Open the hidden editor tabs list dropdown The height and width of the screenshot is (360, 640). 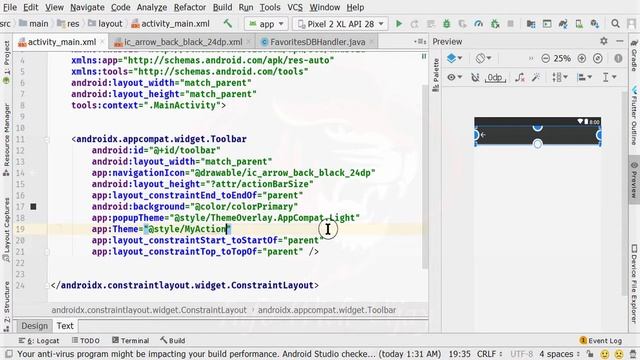[420, 41]
